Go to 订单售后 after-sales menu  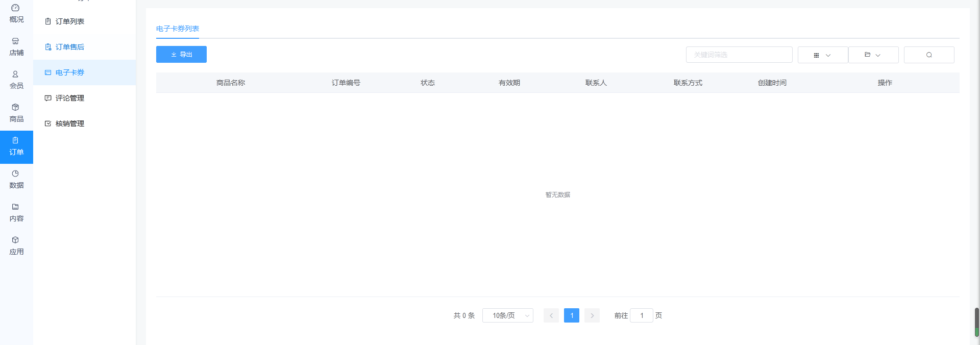click(x=85, y=47)
